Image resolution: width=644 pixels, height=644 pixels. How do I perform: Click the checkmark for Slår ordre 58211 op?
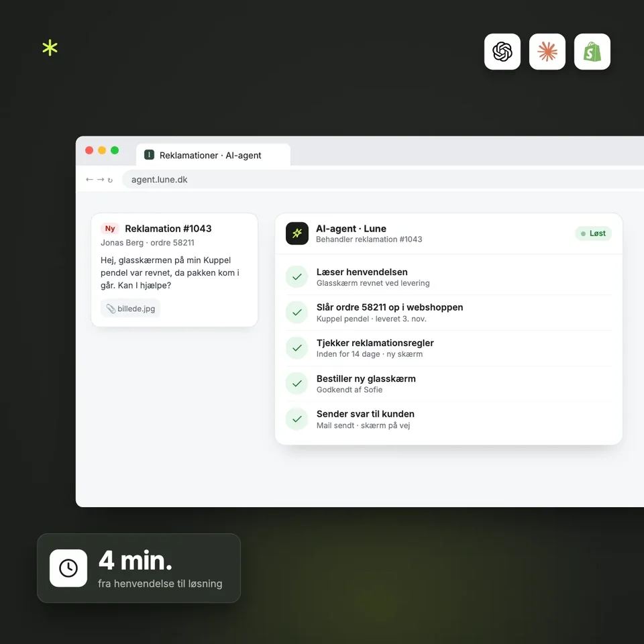pos(297,313)
